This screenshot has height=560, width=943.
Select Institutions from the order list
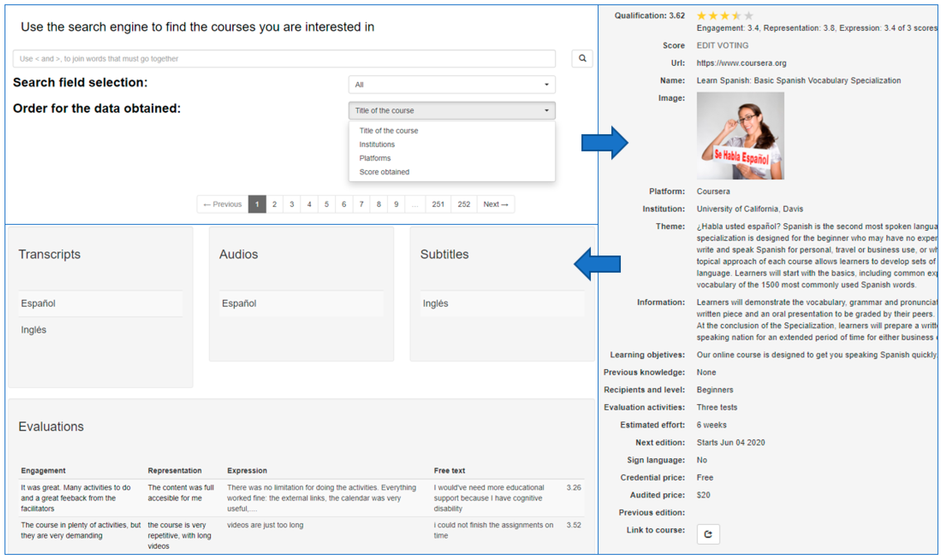click(x=377, y=145)
